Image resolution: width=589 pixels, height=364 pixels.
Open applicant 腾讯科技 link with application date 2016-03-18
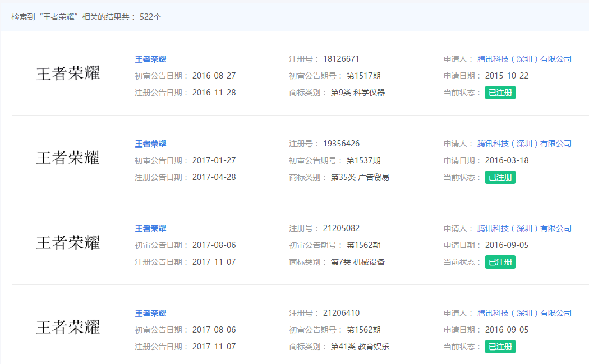524,144
